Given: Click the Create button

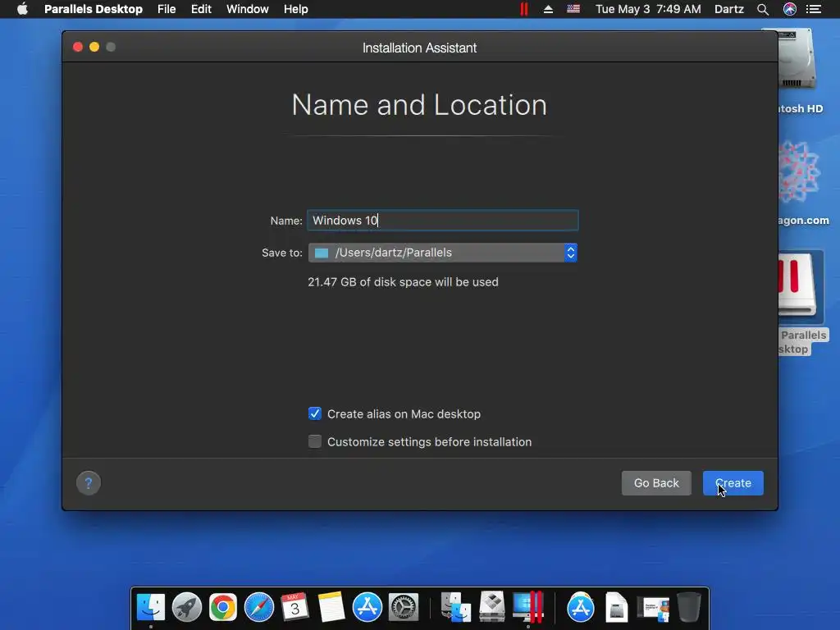Looking at the screenshot, I should 733,483.
